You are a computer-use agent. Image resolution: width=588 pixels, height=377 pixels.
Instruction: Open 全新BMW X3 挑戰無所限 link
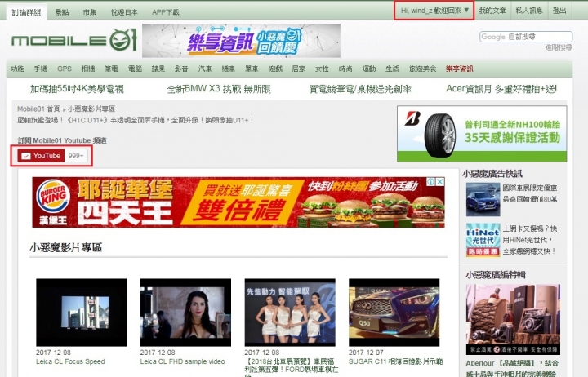coord(219,89)
